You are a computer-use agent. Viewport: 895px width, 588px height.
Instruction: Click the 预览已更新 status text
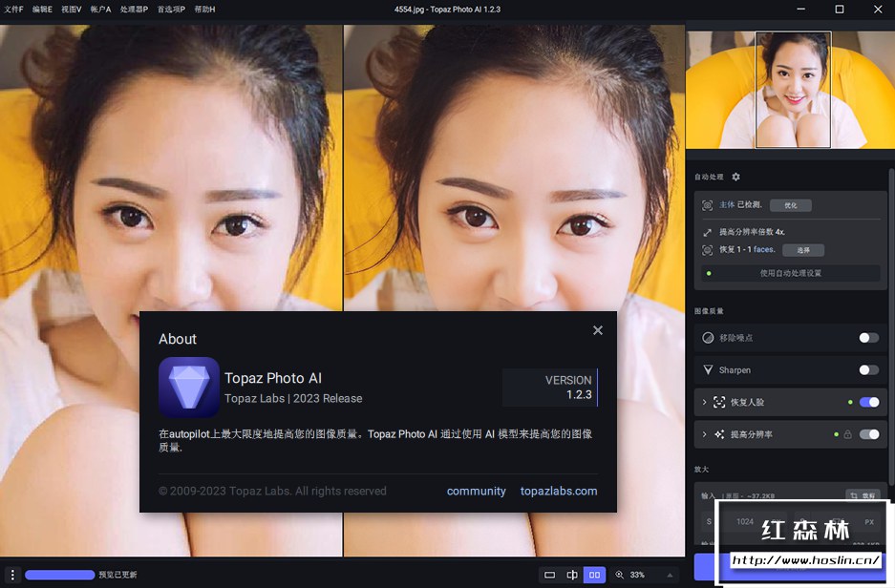117,575
